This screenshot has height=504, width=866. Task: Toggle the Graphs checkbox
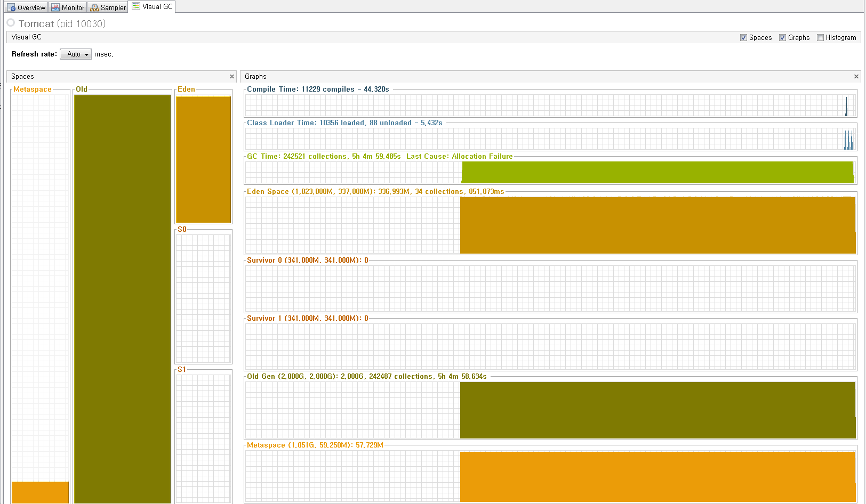pyautogui.click(x=782, y=38)
